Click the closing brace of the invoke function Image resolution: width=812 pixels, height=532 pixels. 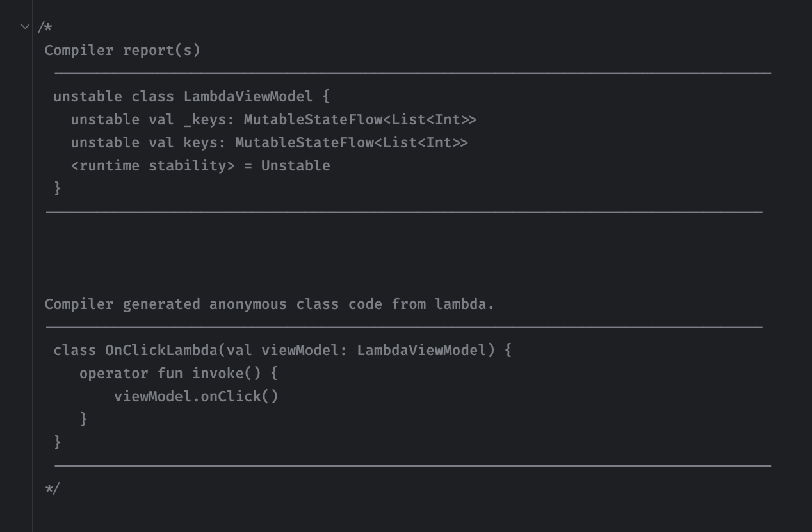pyautogui.click(x=83, y=419)
